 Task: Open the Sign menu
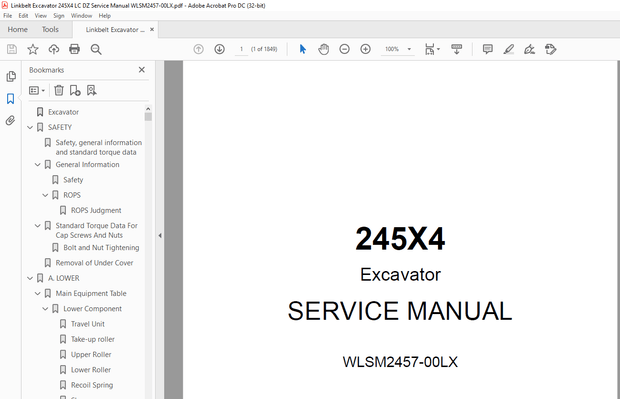pyautogui.click(x=59, y=16)
